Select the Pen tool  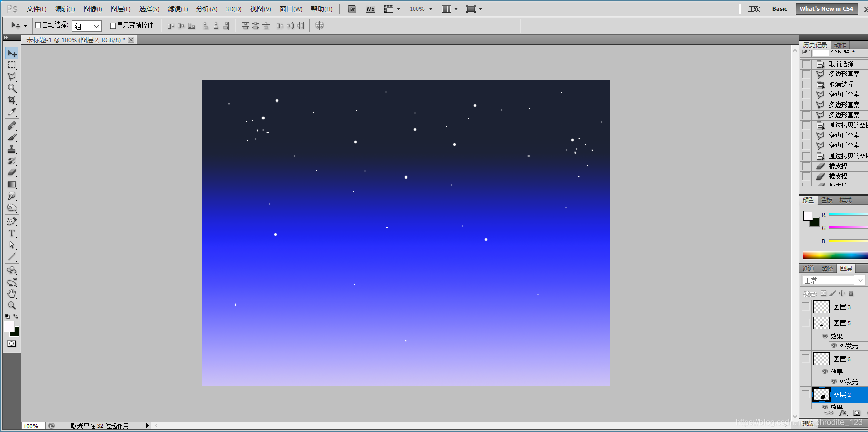[x=12, y=221]
